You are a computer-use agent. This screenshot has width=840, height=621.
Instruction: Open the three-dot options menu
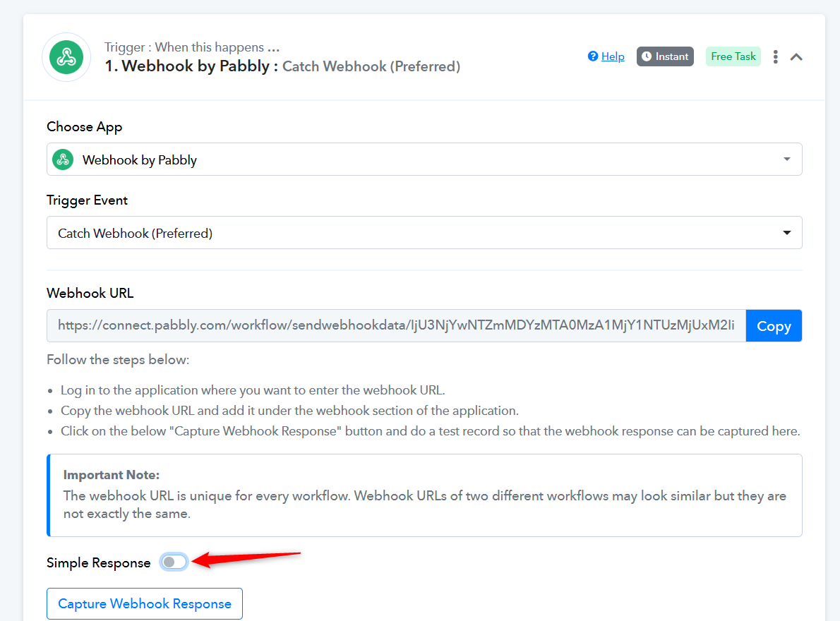775,56
